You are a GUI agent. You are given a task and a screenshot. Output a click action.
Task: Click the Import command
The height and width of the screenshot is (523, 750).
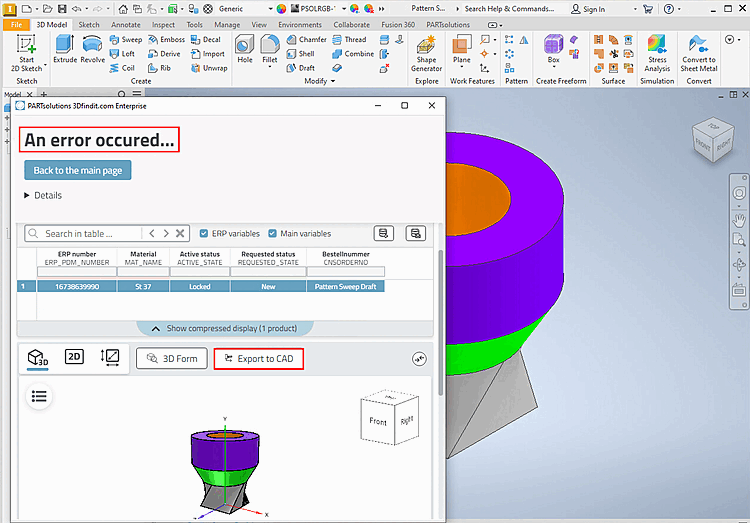pos(208,54)
